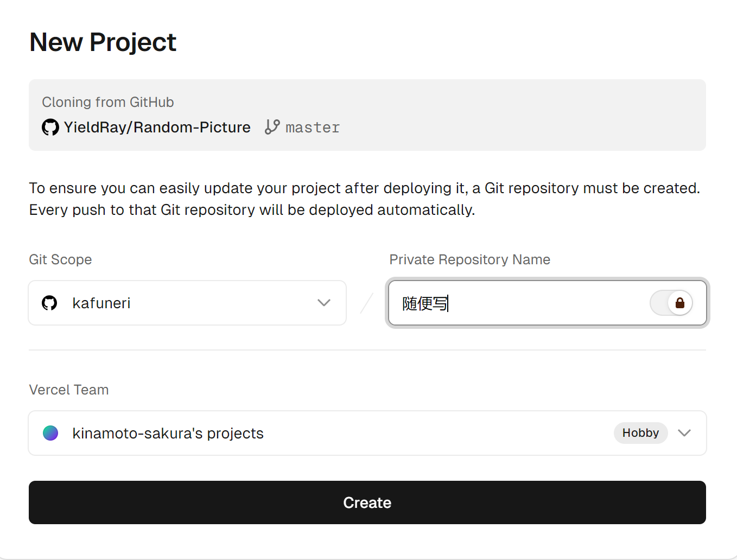Viewport: 737px width, 560px height.
Task: Click the GitHub icon in Git Scope field
Action: pyautogui.click(x=49, y=303)
